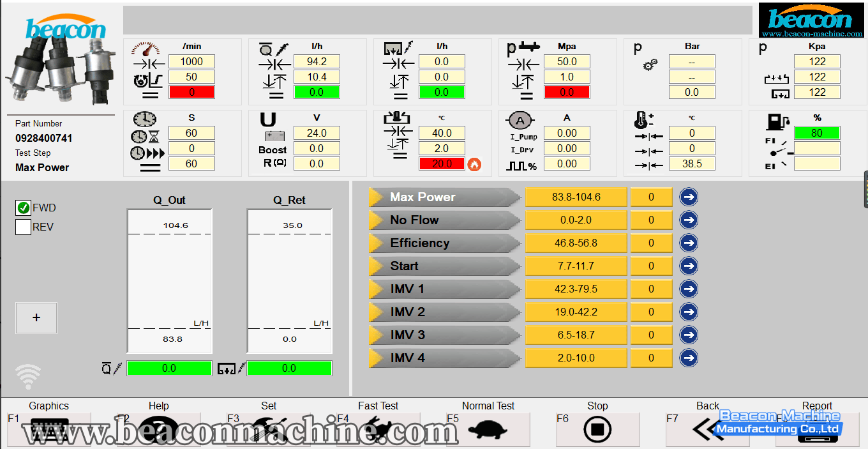The image size is (868, 449).
Task: Click the blue arrow next to Max Power
Action: click(689, 197)
